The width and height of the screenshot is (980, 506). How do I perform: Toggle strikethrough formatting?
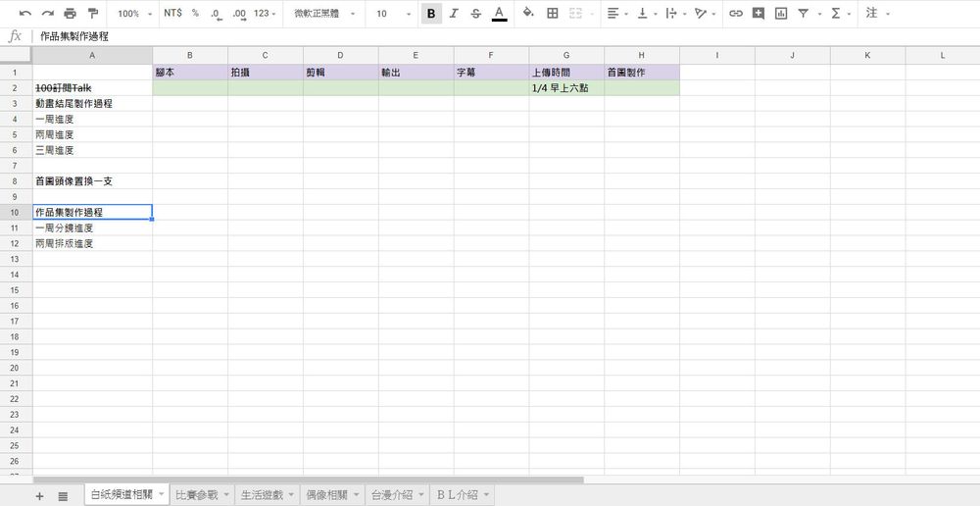tap(475, 14)
